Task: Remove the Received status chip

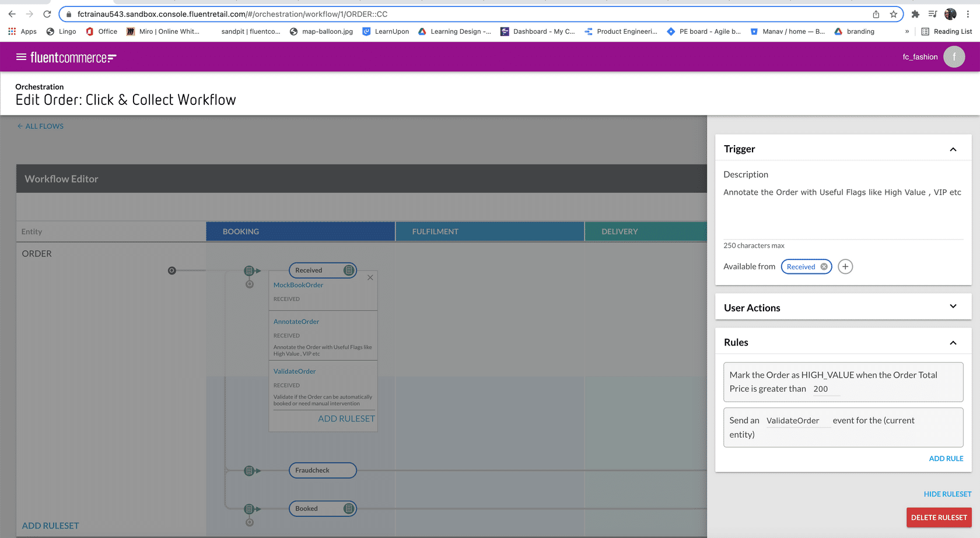Action: click(824, 267)
